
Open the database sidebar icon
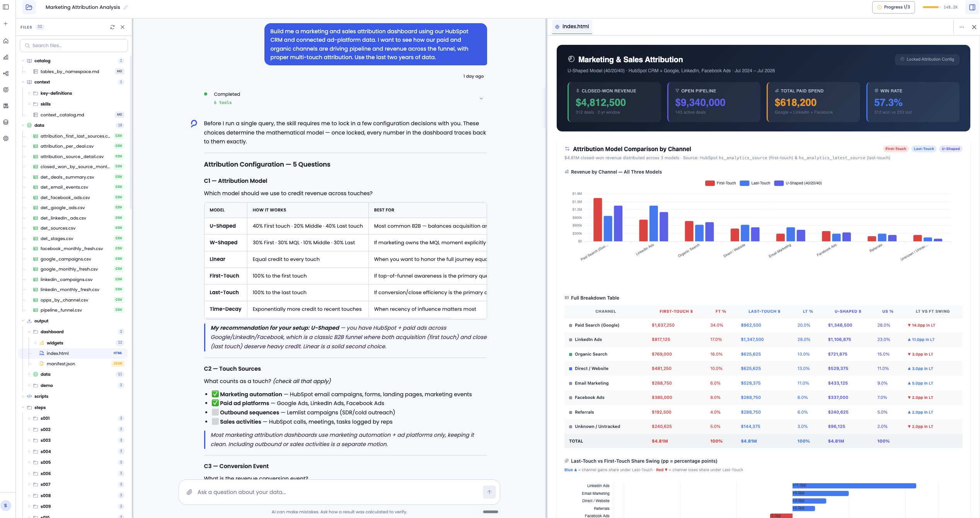[x=6, y=122]
